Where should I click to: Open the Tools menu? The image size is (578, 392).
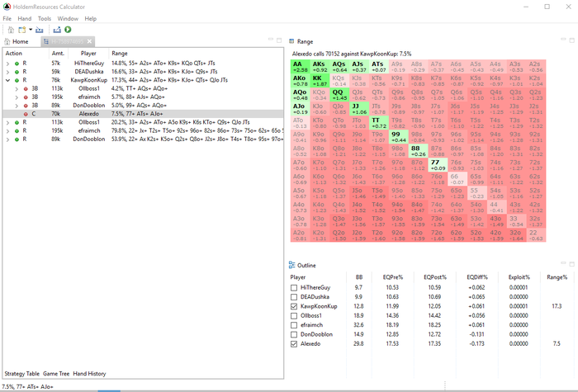pyautogui.click(x=45, y=18)
